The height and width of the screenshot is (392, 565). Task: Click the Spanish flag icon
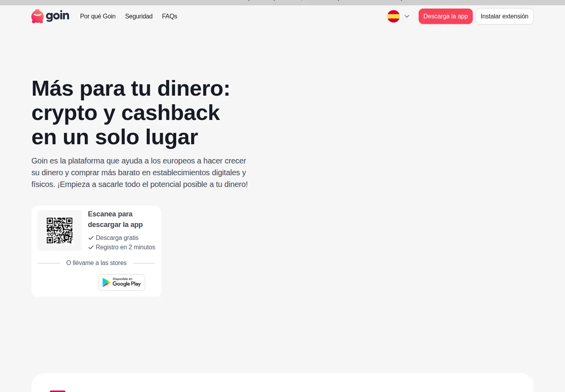tap(394, 16)
